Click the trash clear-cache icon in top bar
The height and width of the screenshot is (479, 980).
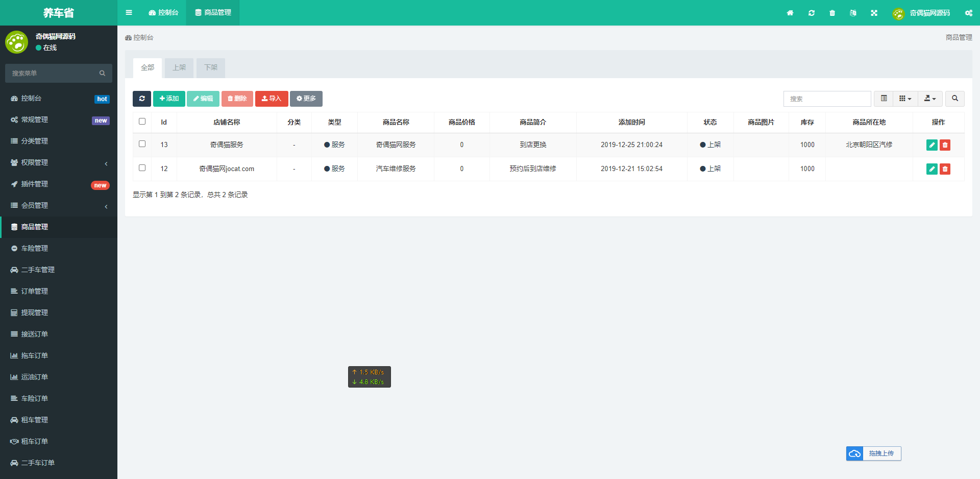click(832, 13)
